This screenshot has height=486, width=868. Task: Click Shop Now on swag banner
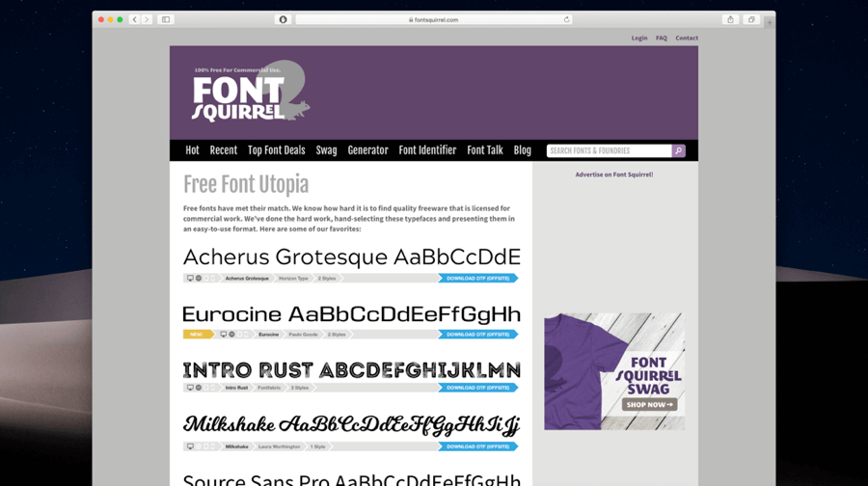click(649, 405)
